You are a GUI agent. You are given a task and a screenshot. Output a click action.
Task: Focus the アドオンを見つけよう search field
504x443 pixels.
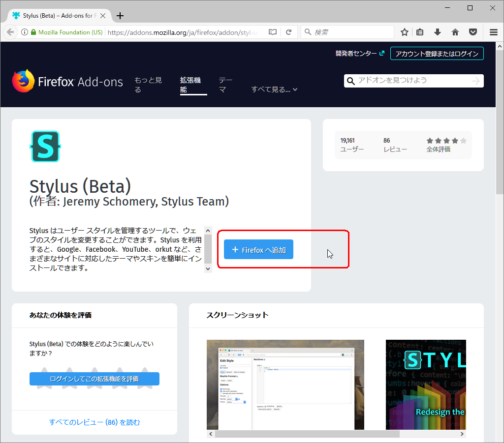tap(414, 81)
